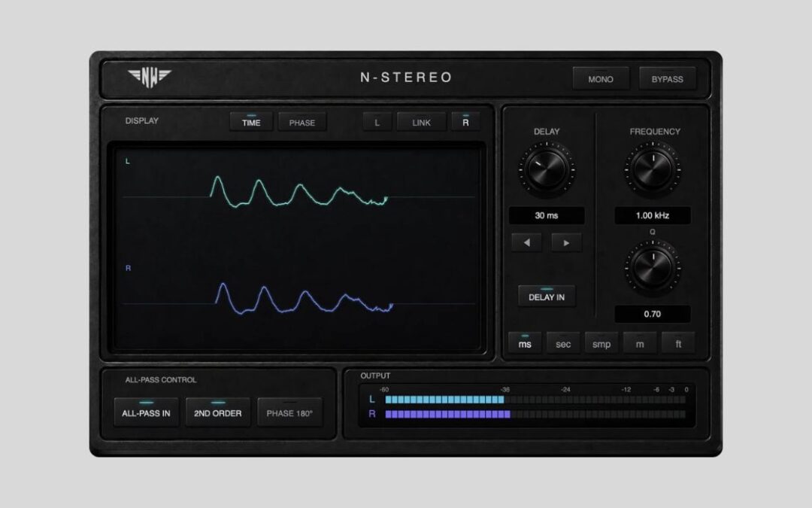Switch display to PHASE view
This screenshot has width=812, height=508.
[302, 122]
